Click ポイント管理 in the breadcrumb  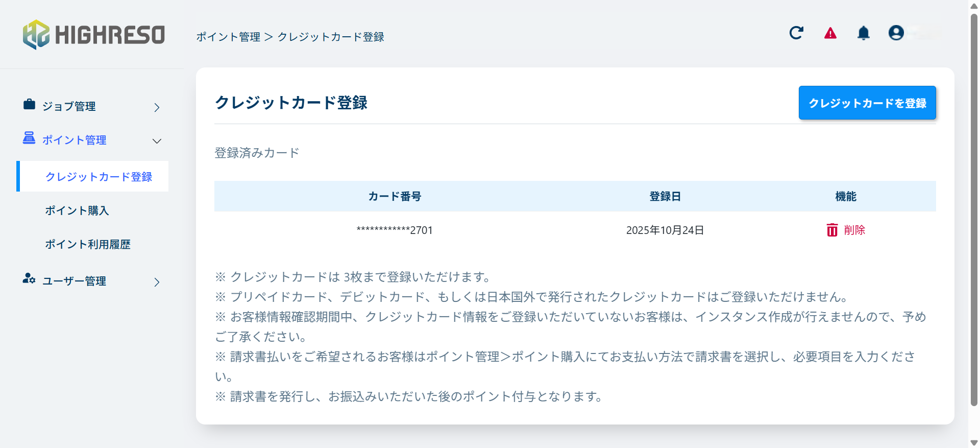click(x=228, y=37)
